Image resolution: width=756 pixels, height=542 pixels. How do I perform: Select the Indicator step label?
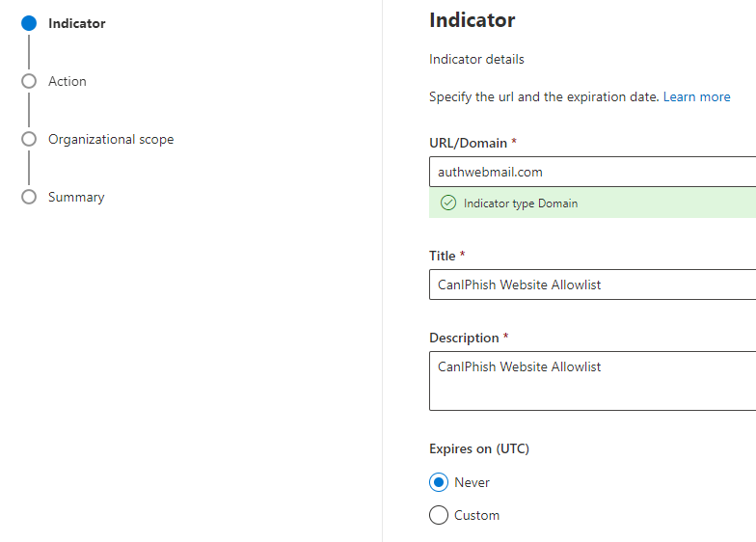pyautogui.click(x=77, y=23)
